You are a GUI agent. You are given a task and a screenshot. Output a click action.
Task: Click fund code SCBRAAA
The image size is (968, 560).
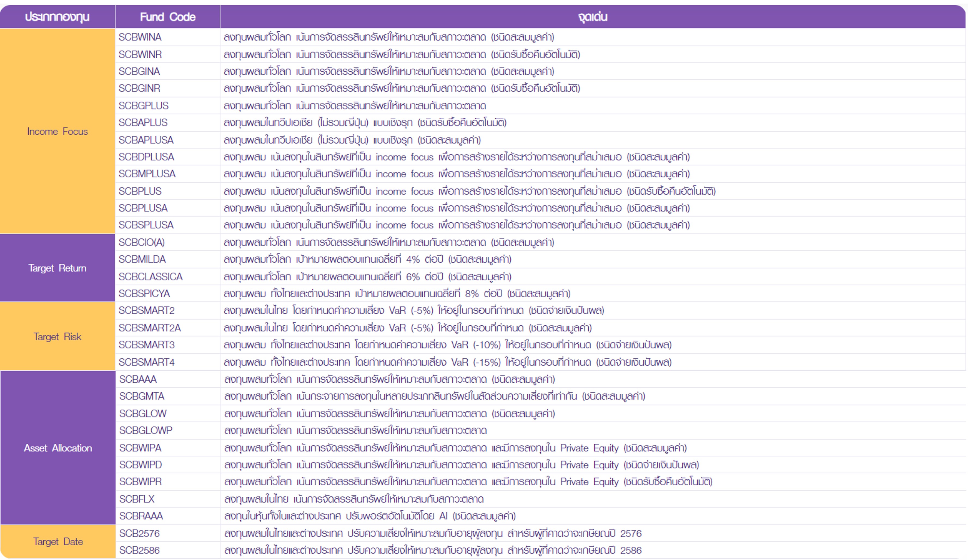(x=141, y=516)
